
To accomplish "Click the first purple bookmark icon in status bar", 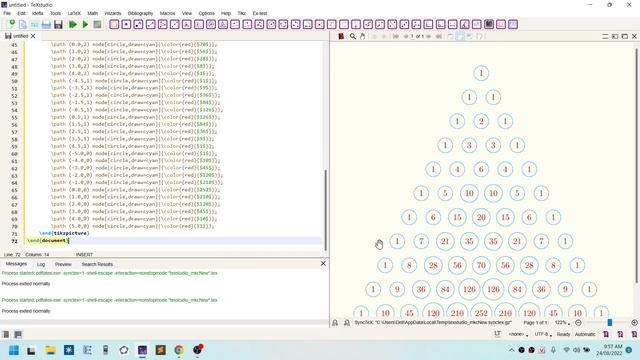I will click(606, 334).
